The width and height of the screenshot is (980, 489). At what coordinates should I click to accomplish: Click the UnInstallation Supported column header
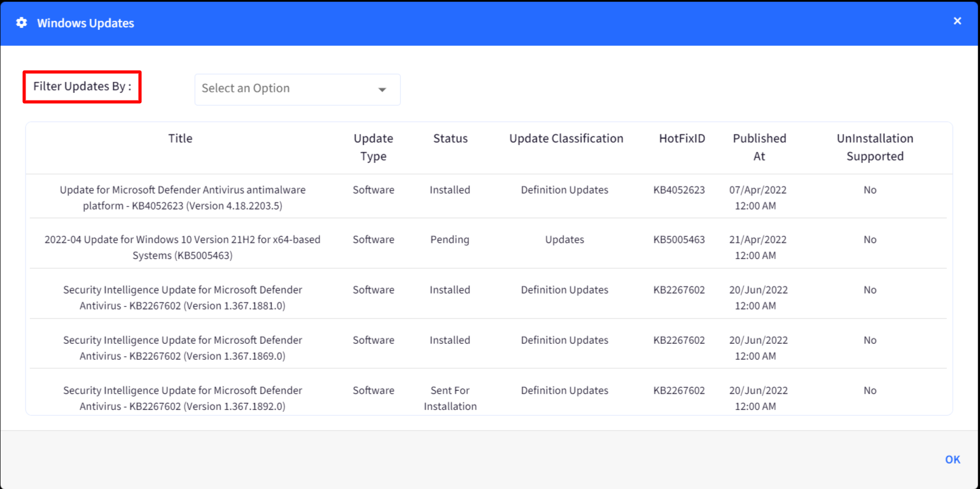click(x=875, y=147)
